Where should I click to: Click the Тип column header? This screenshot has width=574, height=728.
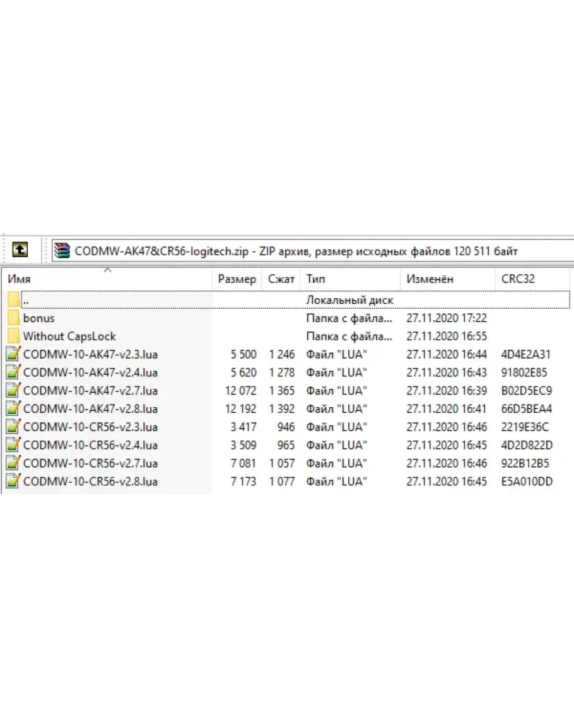pyautogui.click(x=315, y=279)
